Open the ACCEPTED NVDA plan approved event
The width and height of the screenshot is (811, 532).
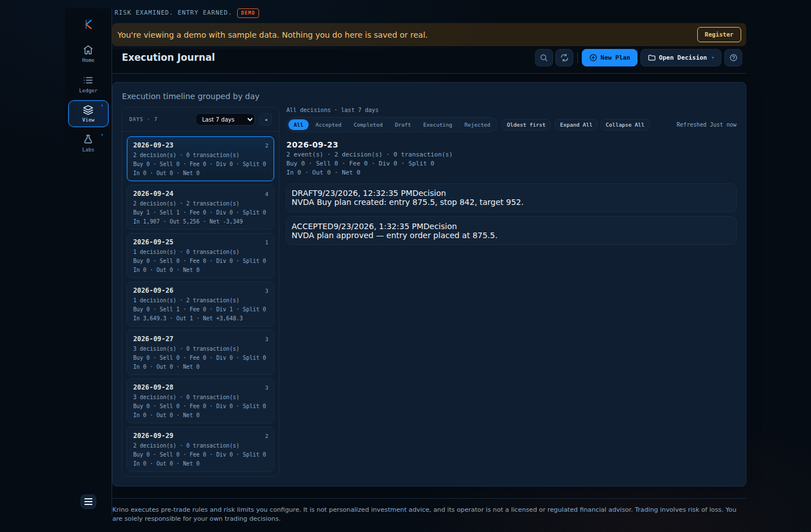[511, 231]
